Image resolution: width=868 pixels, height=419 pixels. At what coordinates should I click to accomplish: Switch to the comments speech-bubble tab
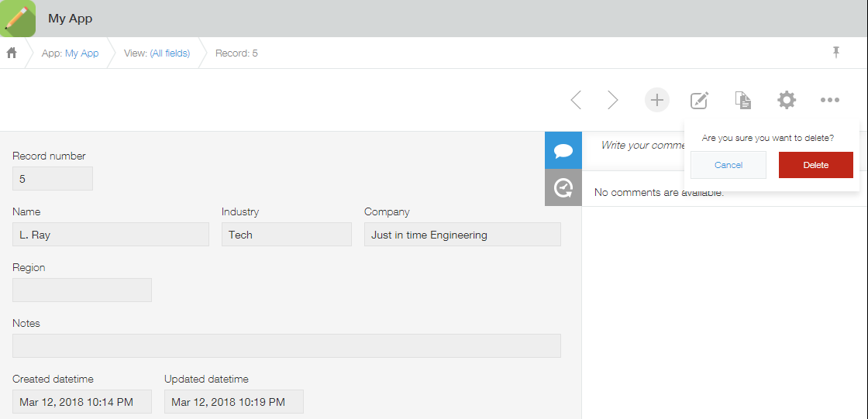tap(563, 150)
